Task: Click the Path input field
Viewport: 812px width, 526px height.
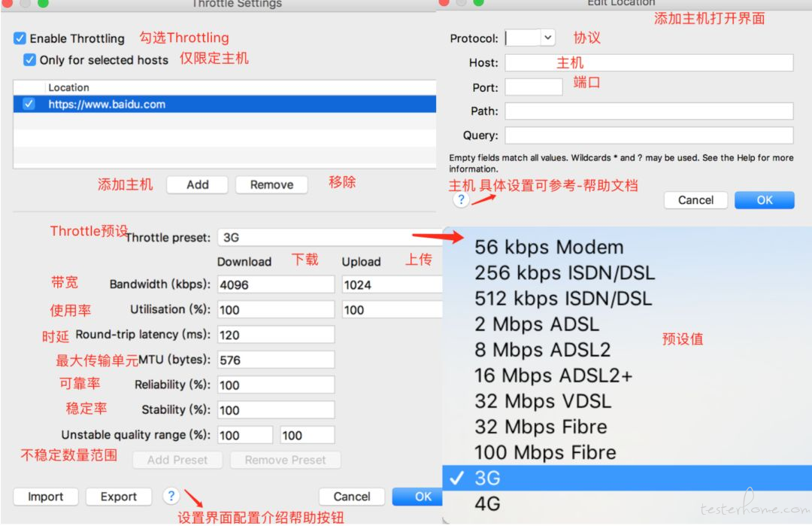Action: (649, 111)
